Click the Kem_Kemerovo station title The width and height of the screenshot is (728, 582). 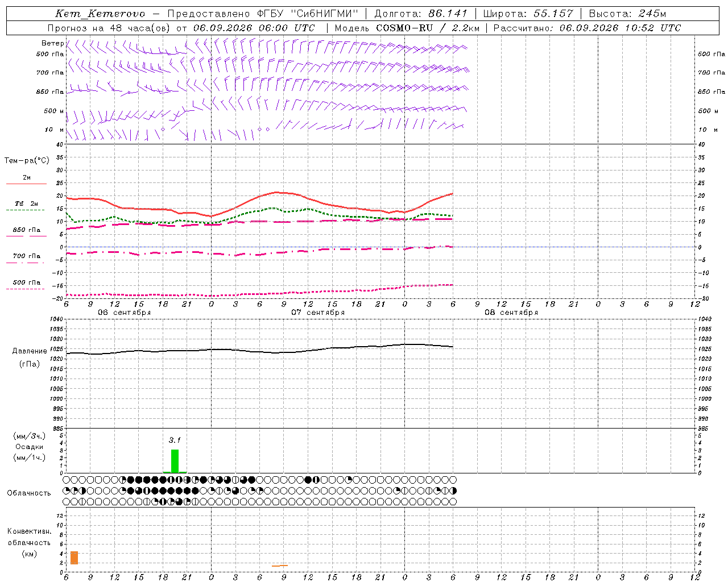[100, 14]
